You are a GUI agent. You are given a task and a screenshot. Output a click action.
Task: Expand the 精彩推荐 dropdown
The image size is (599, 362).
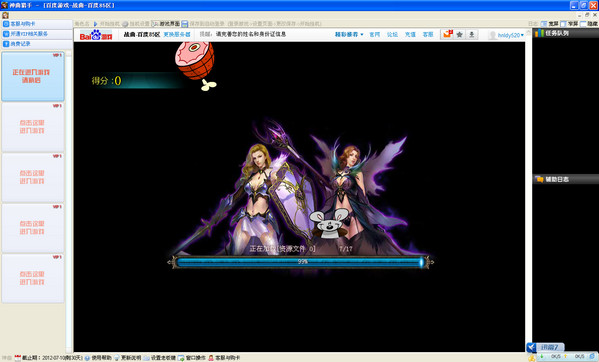coord(349,34)
